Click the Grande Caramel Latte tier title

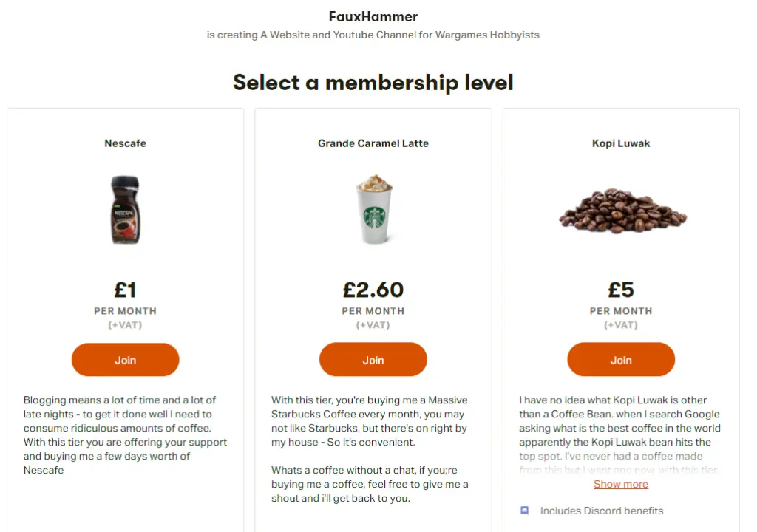(373, 143)
